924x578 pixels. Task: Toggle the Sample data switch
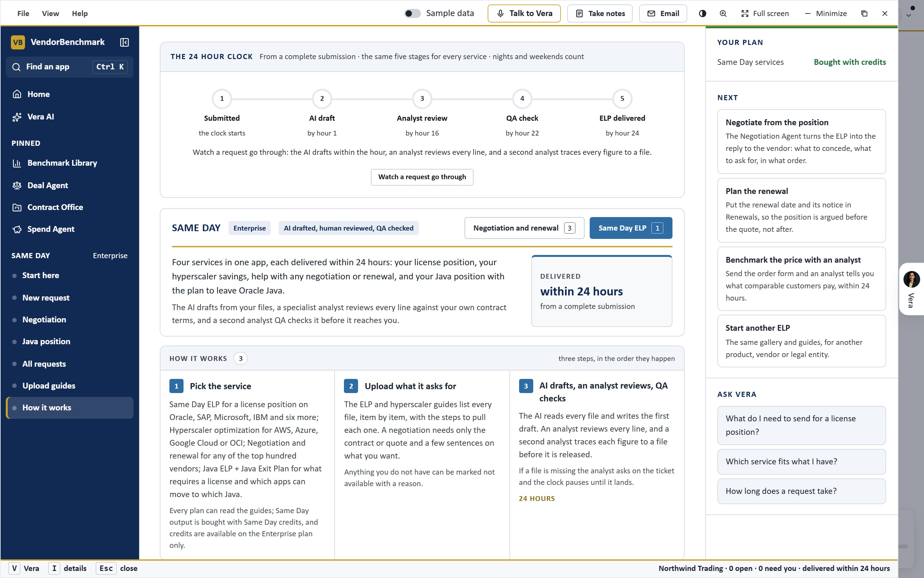412,13
